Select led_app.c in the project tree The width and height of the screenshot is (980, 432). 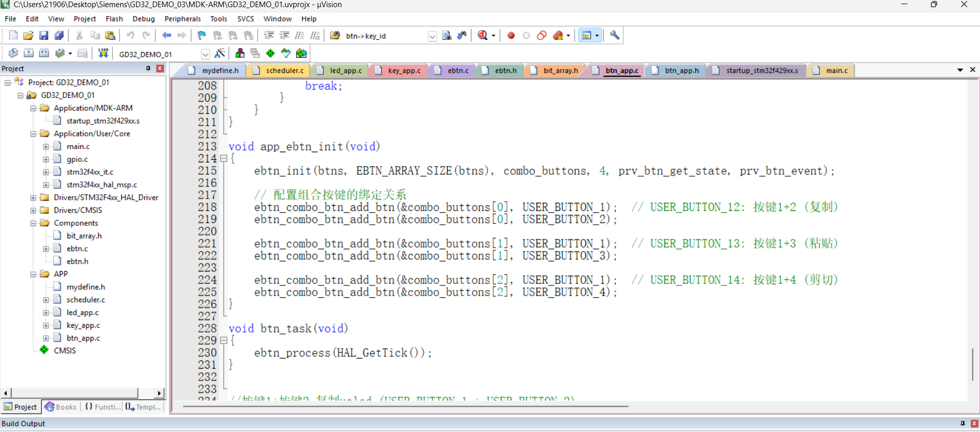pyautogui.click(x=82, y=313)
